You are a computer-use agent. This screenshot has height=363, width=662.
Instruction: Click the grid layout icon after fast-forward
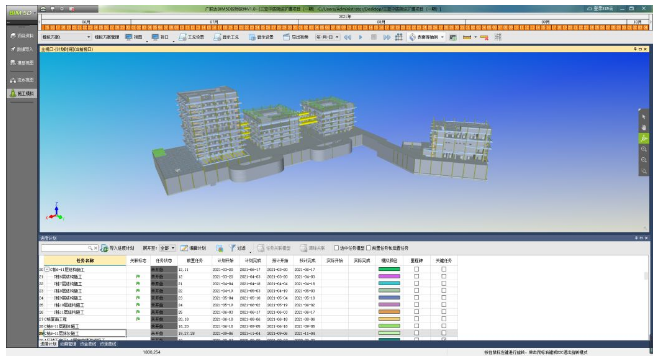click(399, 37)
